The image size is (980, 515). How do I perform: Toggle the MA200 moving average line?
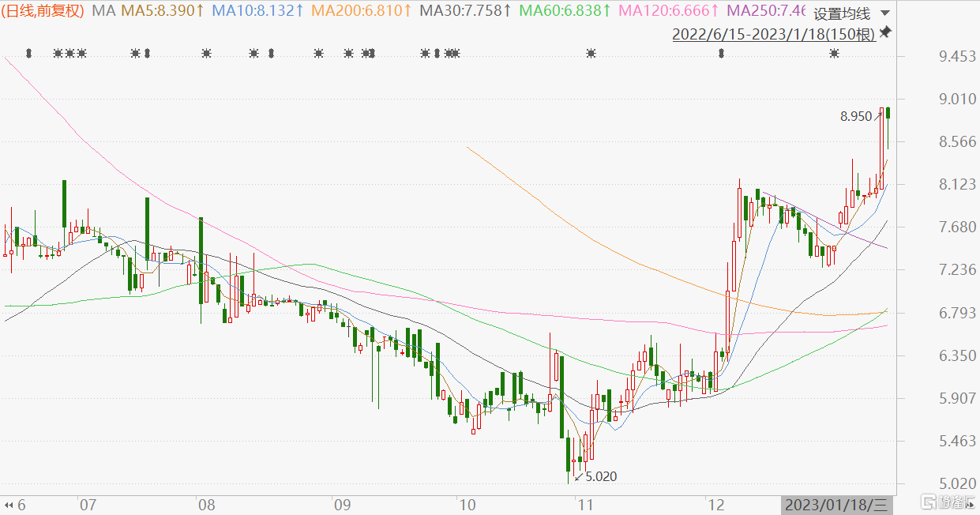coord(361,11)
